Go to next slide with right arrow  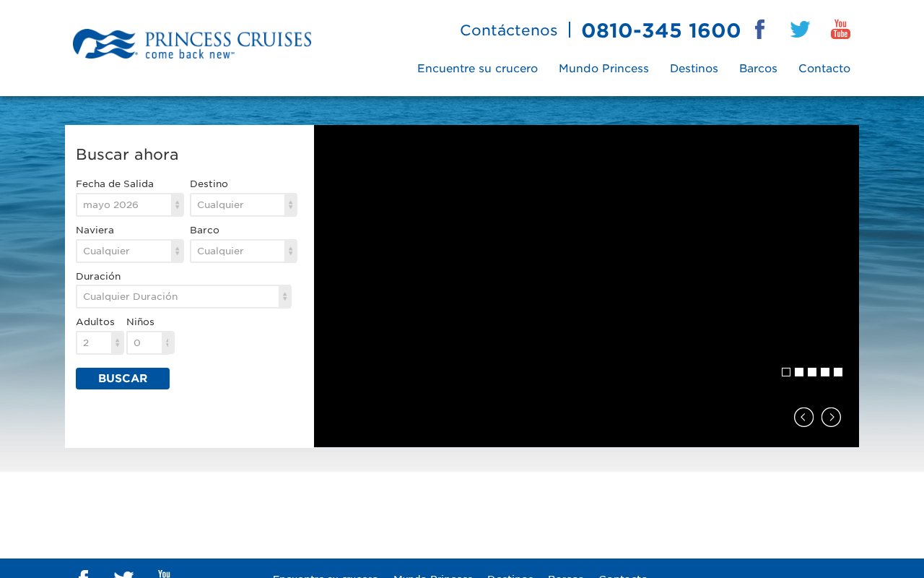coord(831,417)
